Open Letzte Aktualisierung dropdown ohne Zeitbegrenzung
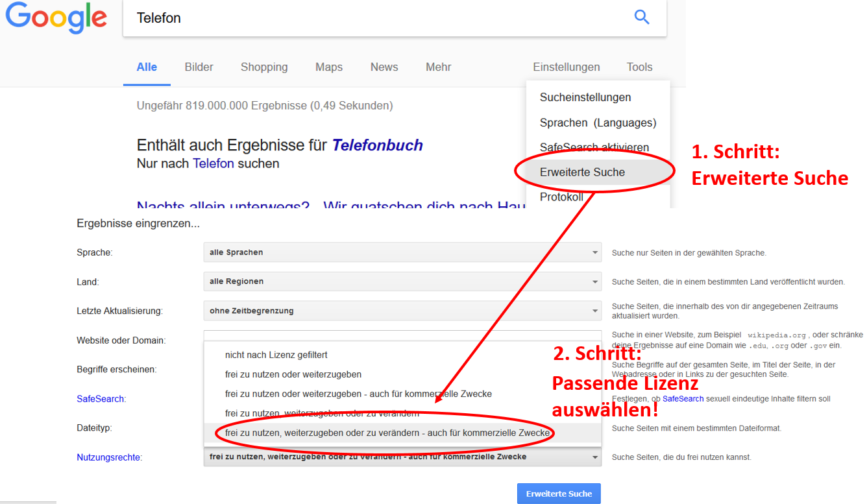Screen dimensions: 867x504 coord(402,311)
